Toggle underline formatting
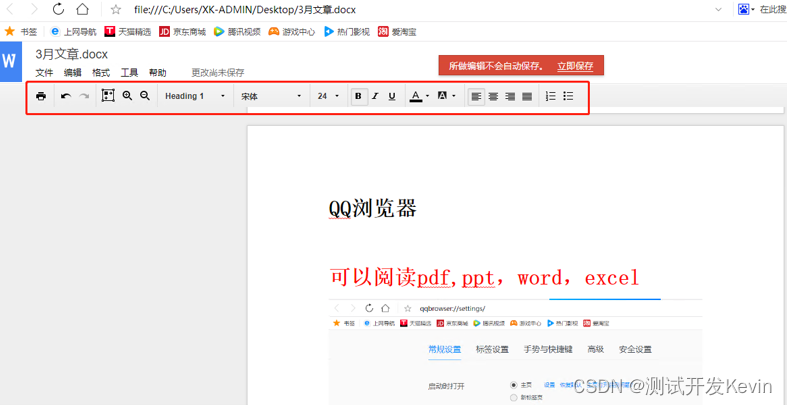The width and height of the screenshot is (787, 405). 392,96
